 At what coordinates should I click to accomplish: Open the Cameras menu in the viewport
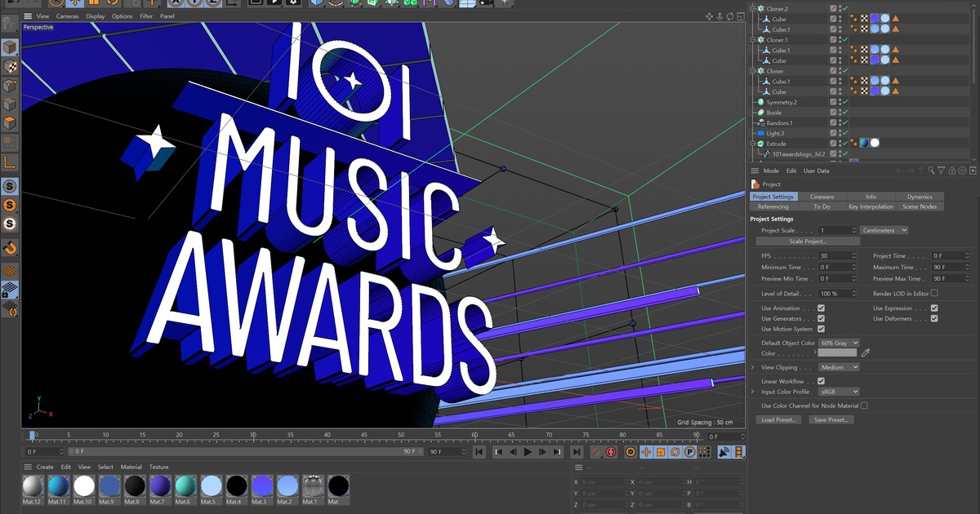(67, 16)
